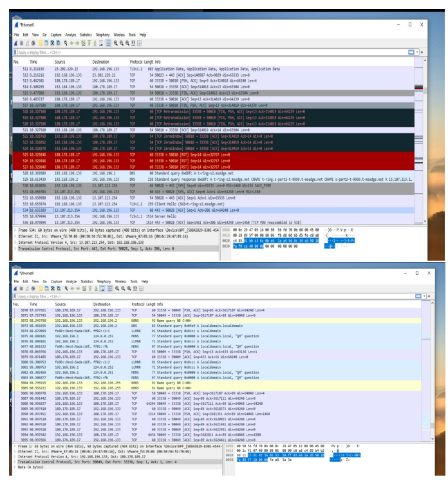Screen dimensions: 448x484
Task: Open capture file folder icon in top window
Action: tap(41, 43)
